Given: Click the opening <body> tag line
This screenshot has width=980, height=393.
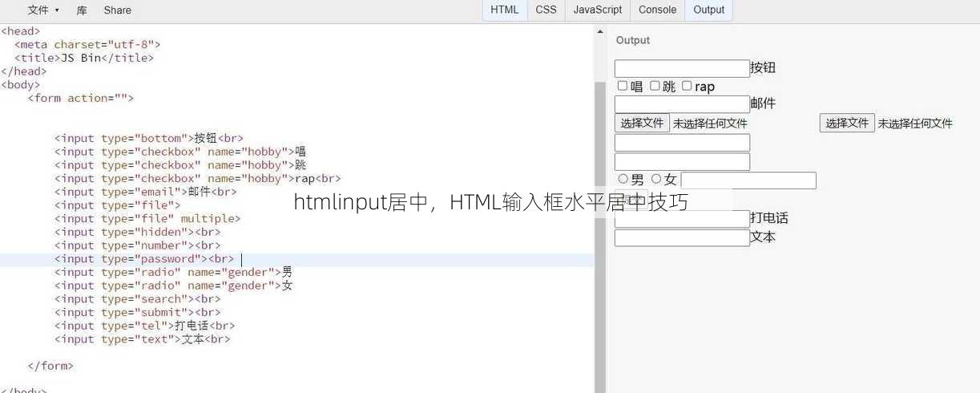Looking at the screenshot, I should coord(21,84).
